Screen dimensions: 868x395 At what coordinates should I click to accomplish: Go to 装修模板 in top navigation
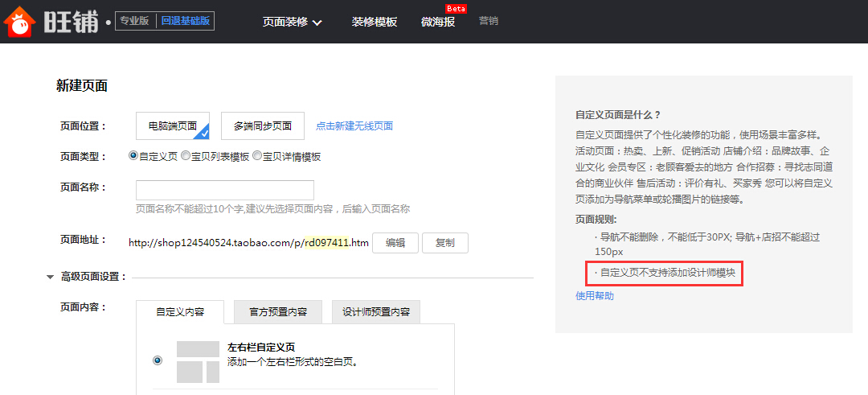click(375, 23)
